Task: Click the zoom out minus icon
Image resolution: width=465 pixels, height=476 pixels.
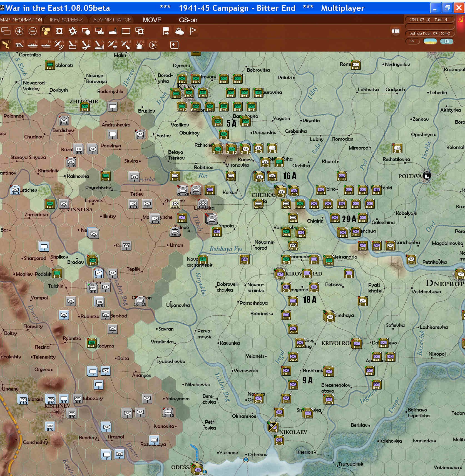Action: pos(33,31)
